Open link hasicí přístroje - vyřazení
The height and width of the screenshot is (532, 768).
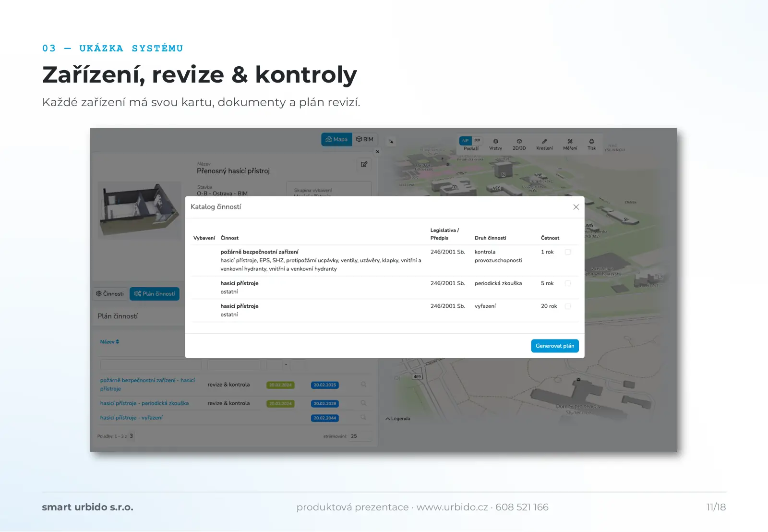[x=132, y=418]
